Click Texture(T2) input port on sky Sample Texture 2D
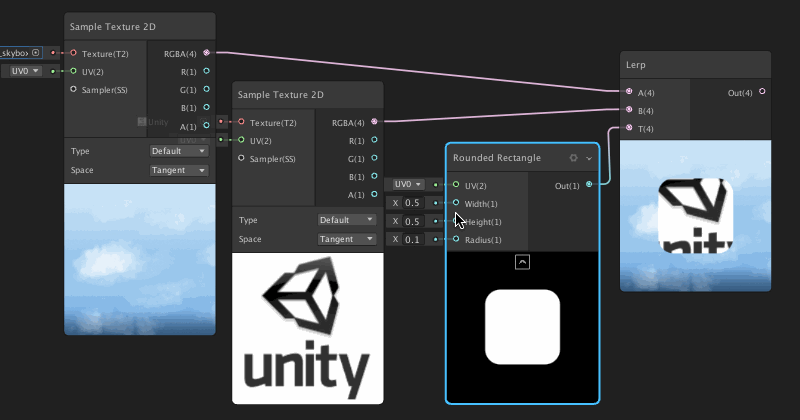The image size is (800, 420). pyautogui.click(x=73, y=53)
